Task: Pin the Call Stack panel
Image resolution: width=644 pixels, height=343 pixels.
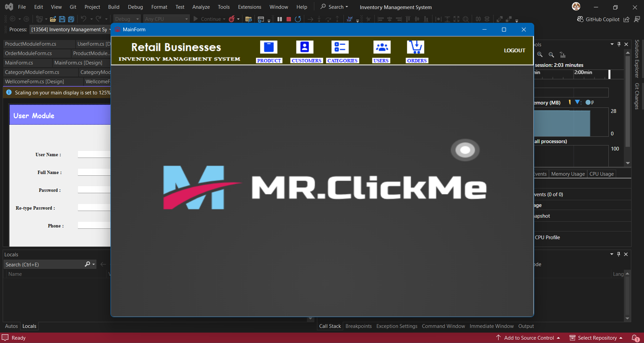Action: pyautogui.click(x=619, y=254)
